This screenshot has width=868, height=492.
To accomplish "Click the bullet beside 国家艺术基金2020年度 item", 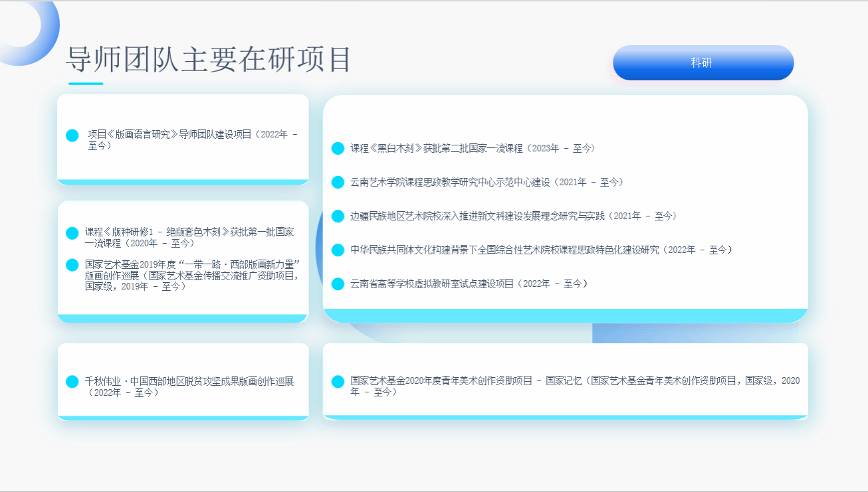I will (338, 382).
